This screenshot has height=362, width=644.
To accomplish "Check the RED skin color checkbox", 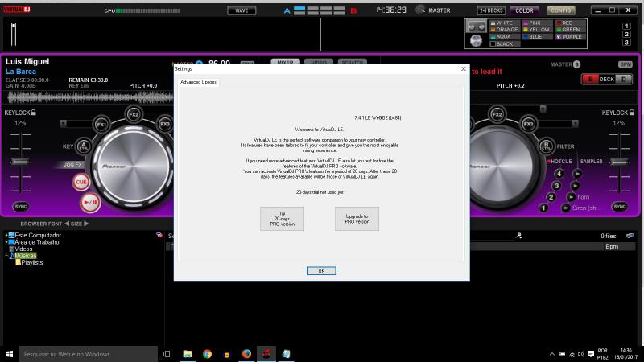I will 556,23.
